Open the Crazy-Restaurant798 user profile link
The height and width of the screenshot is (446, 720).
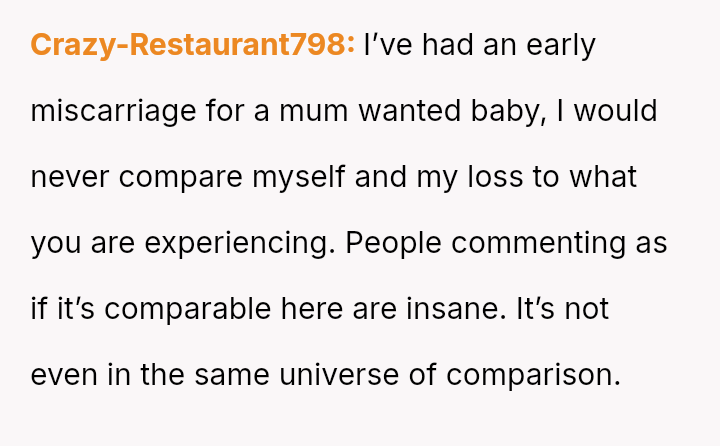tap(193, 46)
